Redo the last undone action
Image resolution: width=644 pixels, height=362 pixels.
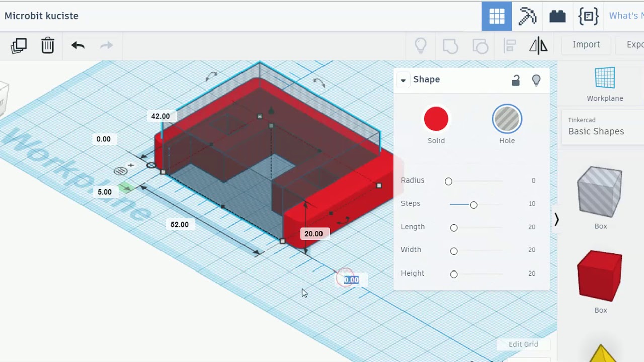106,45
